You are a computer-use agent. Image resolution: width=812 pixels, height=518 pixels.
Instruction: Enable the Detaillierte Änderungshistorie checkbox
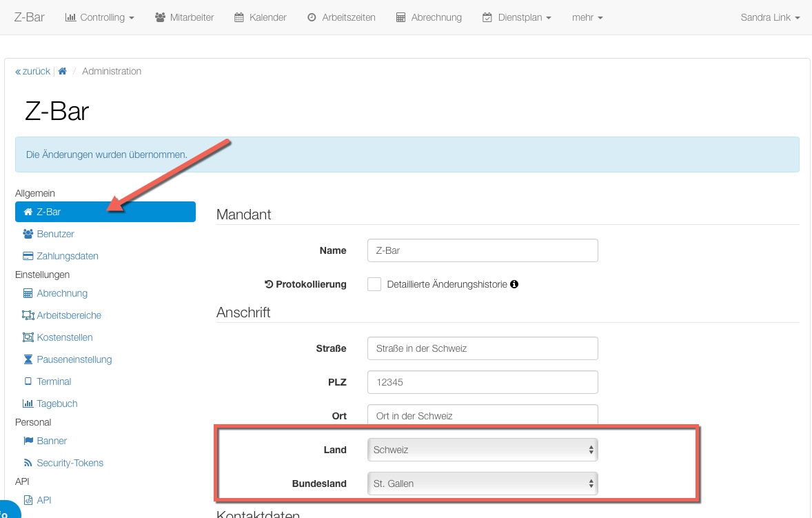tap(374, 284)
